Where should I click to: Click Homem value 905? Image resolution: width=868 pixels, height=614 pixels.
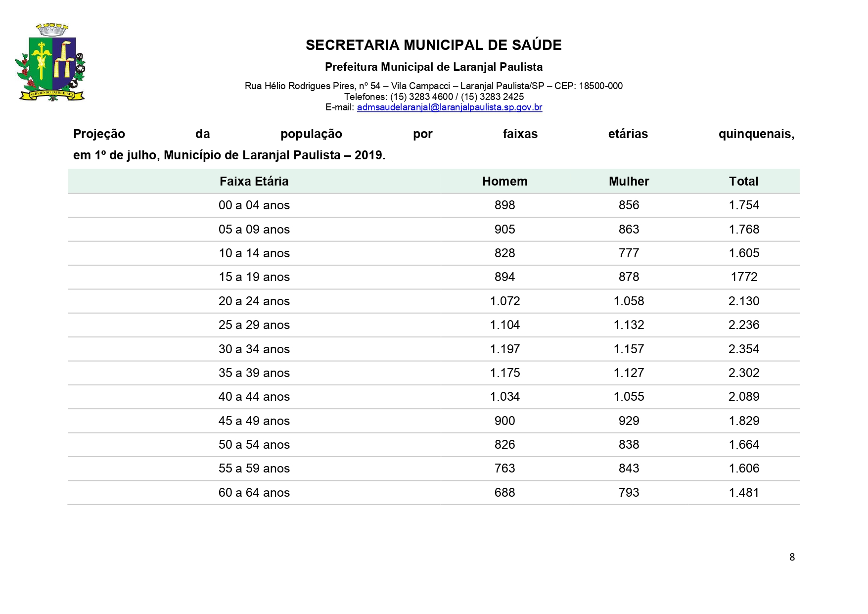point(505,230)
